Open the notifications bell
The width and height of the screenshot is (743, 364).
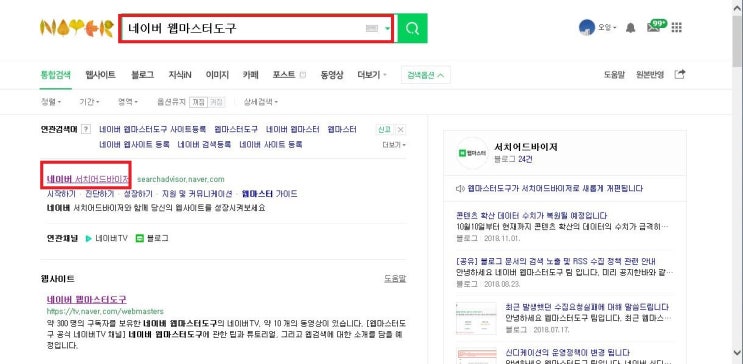630,28
